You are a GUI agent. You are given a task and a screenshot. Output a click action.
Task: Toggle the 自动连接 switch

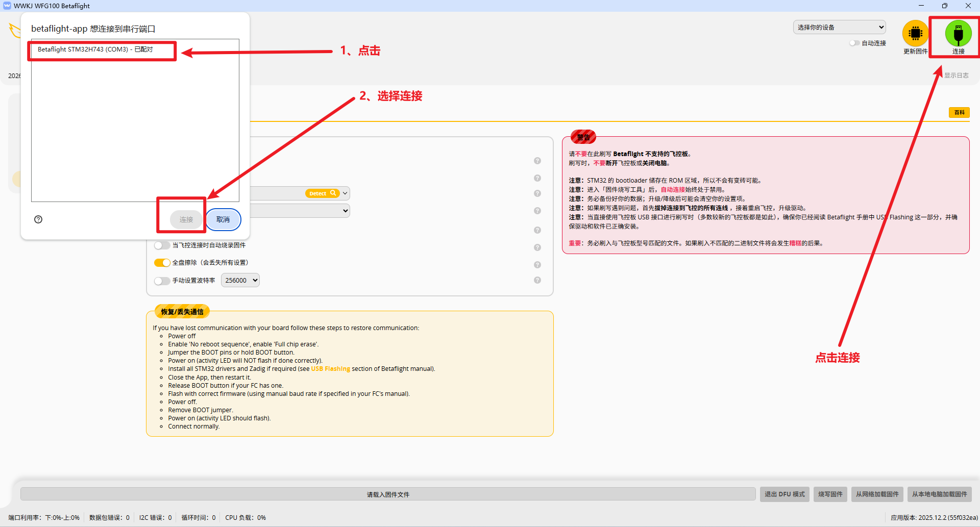pyautogui.click(x=854, y=43)
